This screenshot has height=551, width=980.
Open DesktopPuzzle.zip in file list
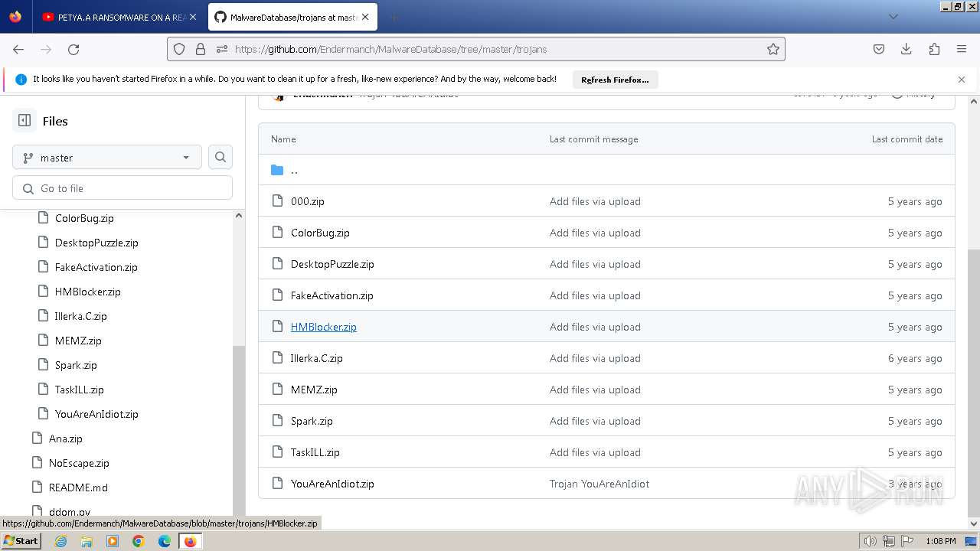[332, 264]
